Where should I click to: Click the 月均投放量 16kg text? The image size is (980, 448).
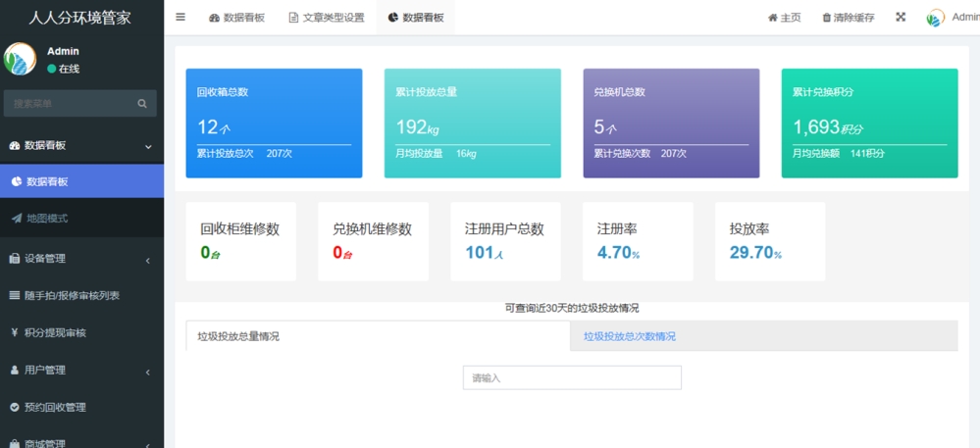tap(436, 153)
